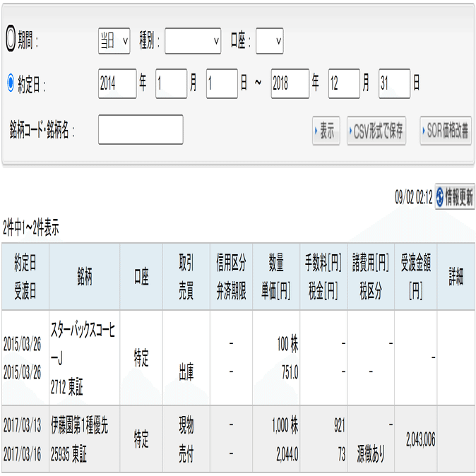Viewport: 476px width, 476px height.
Task: Click the tax value 73
Action: coord(342,454)
